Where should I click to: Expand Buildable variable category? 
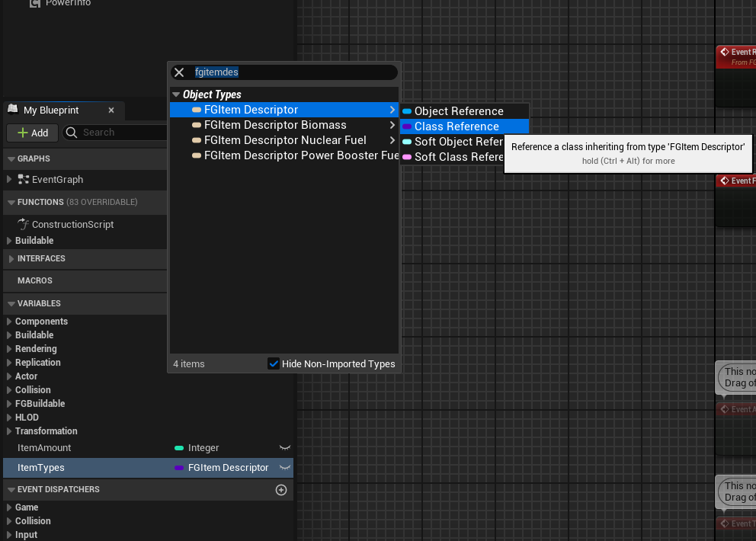[x=8, y=335]
